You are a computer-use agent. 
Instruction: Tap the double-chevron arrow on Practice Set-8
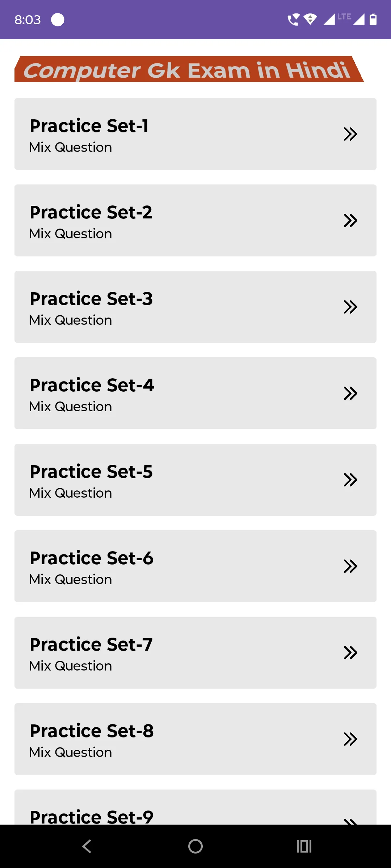coord(350,739)
